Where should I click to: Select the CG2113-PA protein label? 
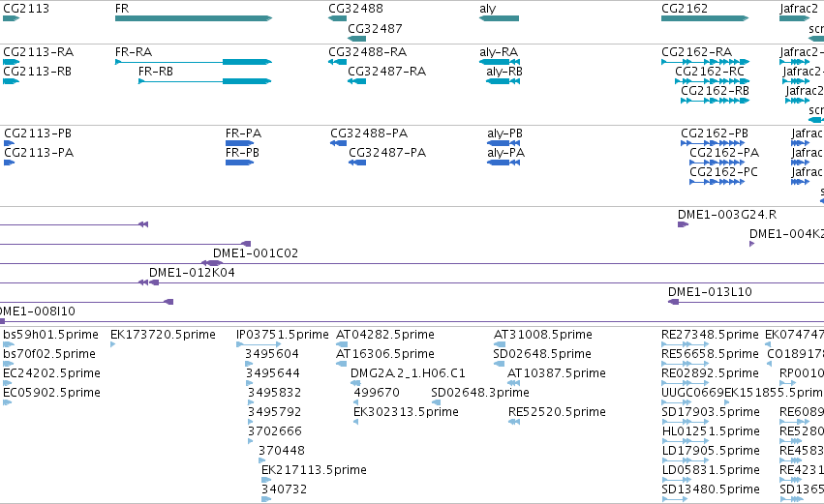[x=39, y=153]
